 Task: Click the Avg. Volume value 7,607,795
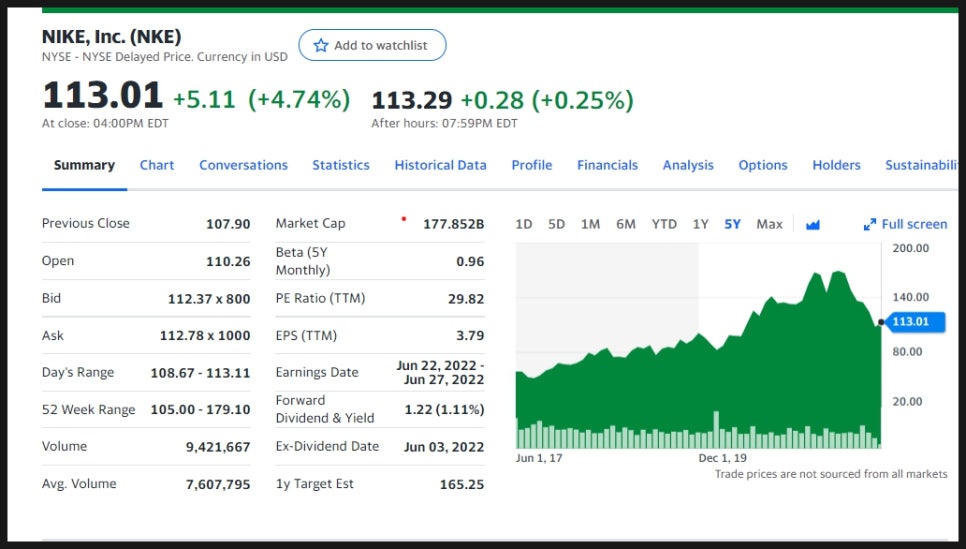coord(218,485)
